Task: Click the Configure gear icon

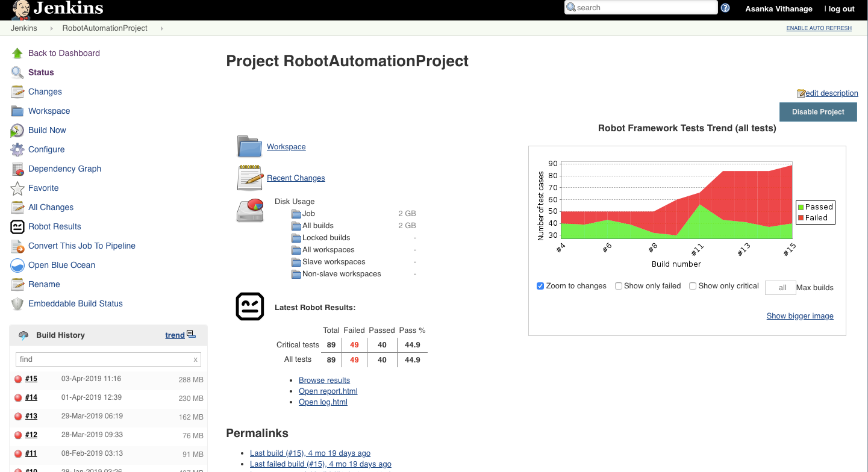Action: (17, 149)
